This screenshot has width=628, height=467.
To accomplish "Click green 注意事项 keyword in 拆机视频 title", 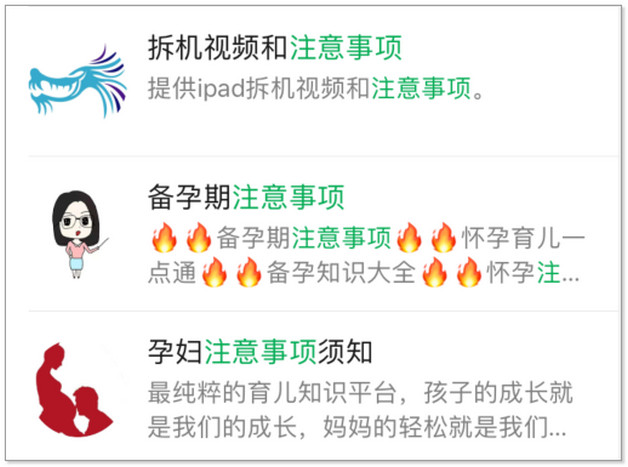I will tap(345, 48).
